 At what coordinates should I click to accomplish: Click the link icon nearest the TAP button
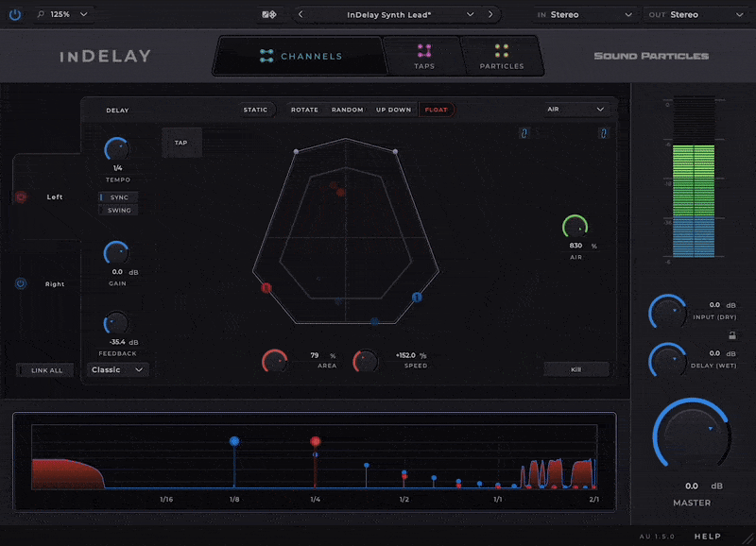pyautogui.click(x=524, y=133)
